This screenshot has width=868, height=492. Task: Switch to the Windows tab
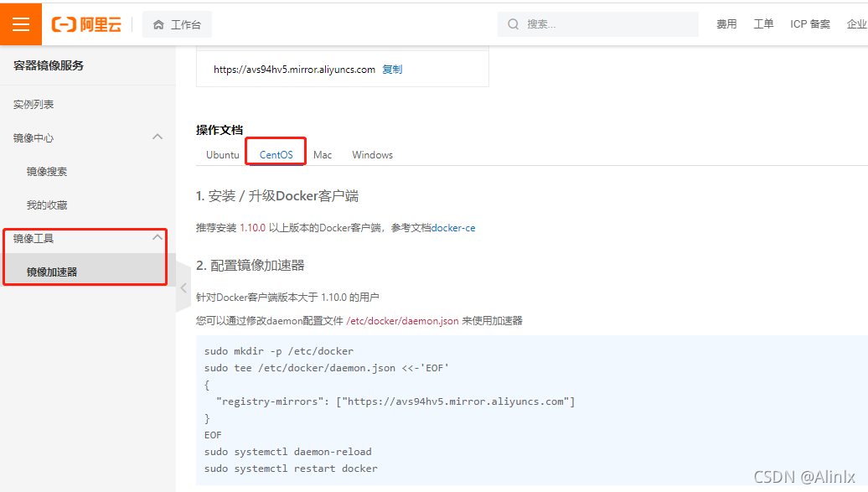(373, 155)
